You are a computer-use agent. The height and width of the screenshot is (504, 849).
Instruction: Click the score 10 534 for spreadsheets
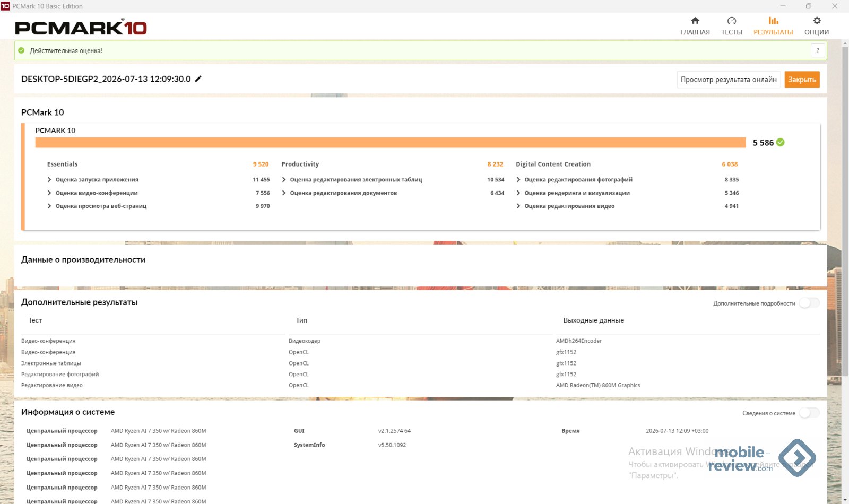[x=496, y=180]
